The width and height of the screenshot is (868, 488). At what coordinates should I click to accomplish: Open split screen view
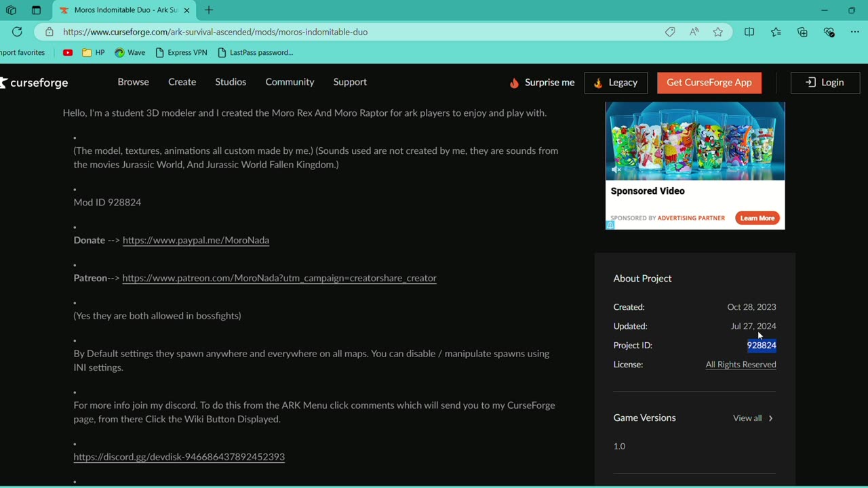coord(749,32)
